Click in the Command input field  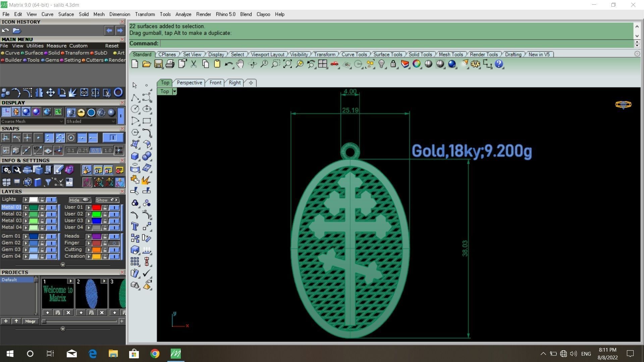click(397, 44)
